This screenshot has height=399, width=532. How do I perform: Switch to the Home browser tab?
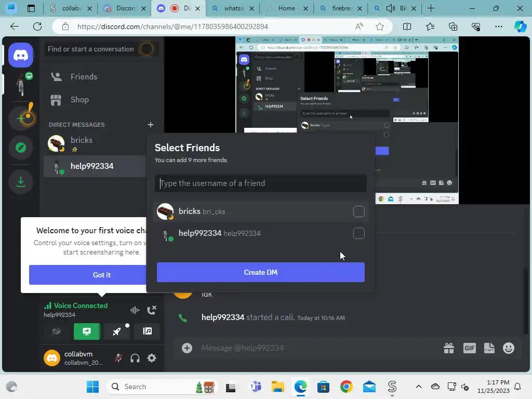[287, 8]
